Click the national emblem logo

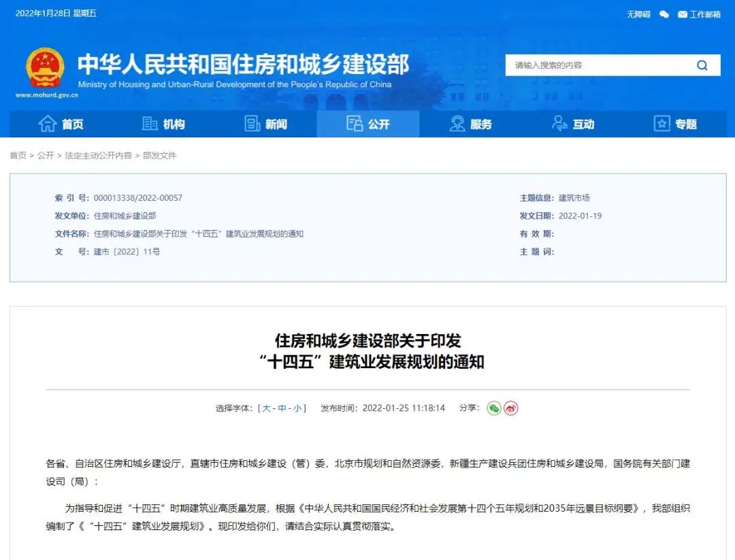coord(45,68)
